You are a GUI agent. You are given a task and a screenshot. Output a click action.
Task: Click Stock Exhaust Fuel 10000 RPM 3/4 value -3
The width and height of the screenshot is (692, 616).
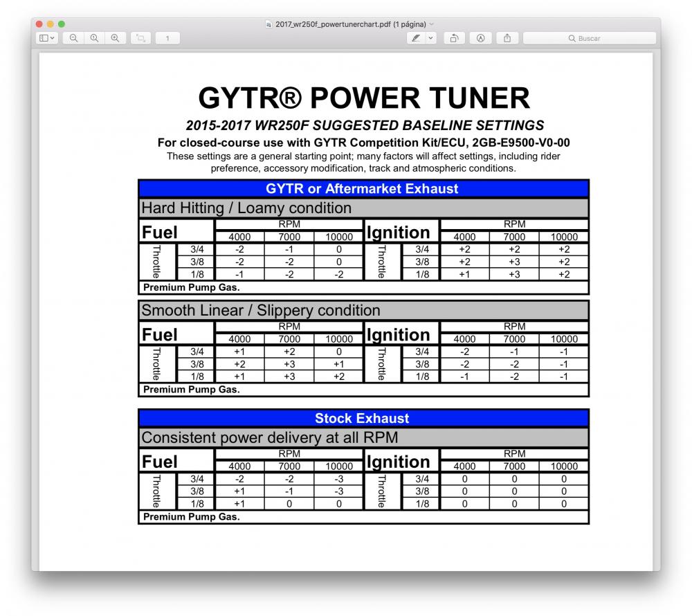[339, 479]
